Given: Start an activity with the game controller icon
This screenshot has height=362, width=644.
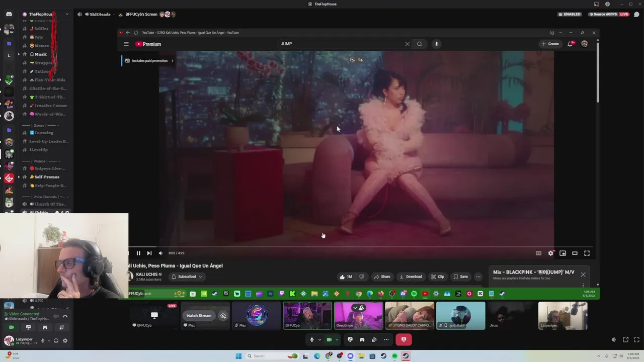Looking at the screenshot, I should click(x=362, y=340).
